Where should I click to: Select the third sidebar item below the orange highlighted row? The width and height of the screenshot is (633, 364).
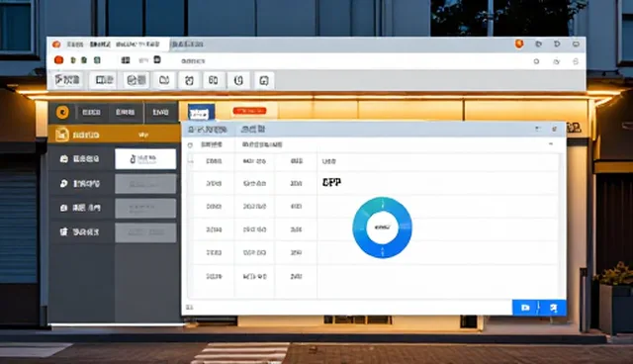coord(80,208)
